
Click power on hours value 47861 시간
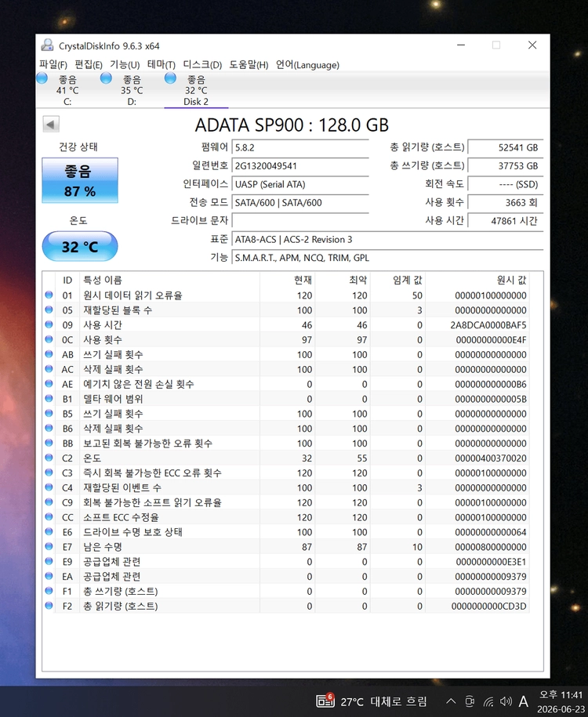pyautogui.click(x=506, y=220)
